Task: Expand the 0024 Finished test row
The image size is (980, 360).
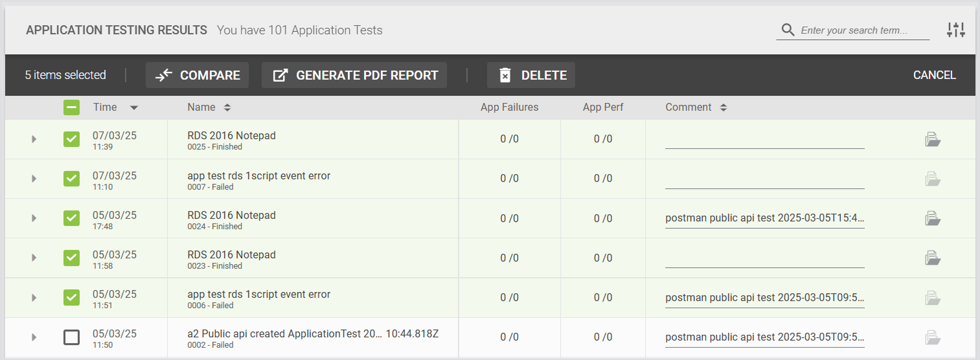Action: (x=34, y=218)
